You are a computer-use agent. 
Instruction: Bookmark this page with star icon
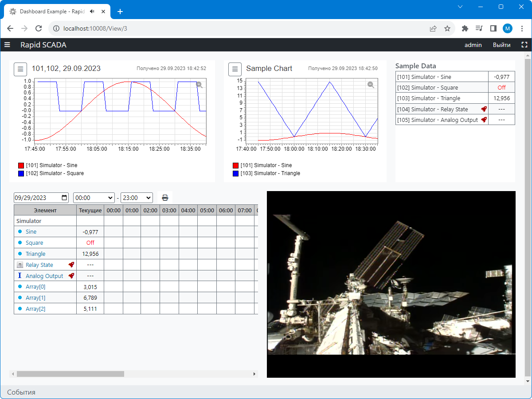447,28
